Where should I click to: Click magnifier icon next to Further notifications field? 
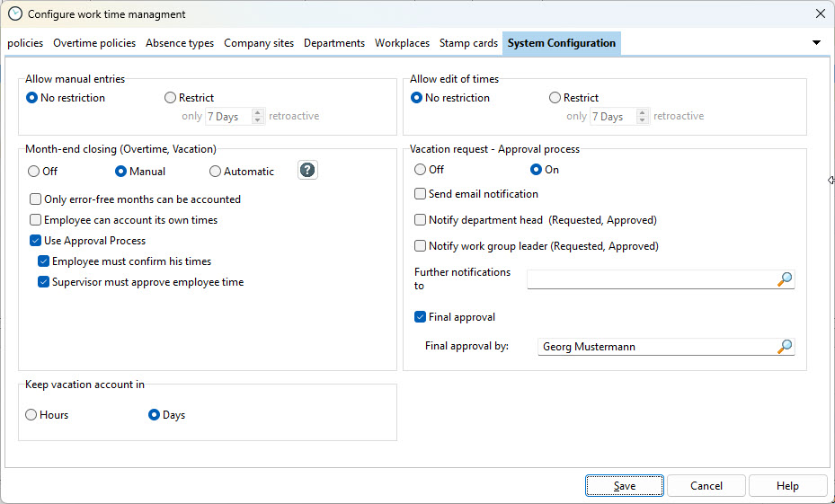[x=785, y=279]
